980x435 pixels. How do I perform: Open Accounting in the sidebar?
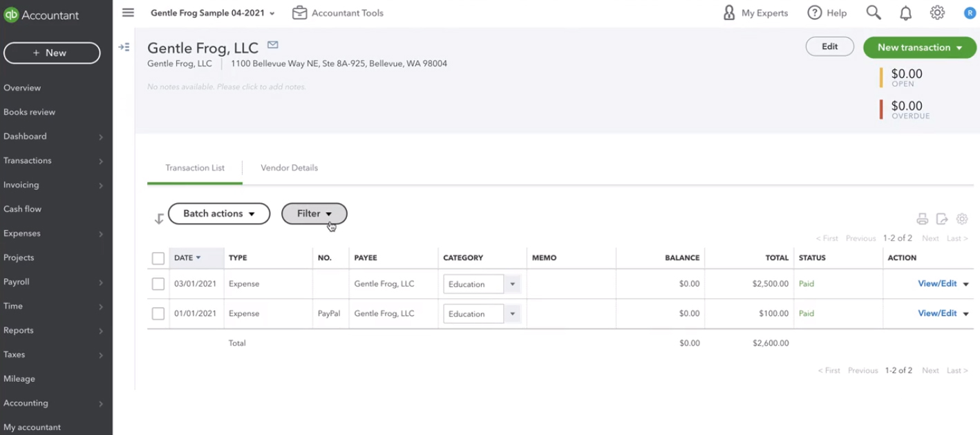[26, 403]
